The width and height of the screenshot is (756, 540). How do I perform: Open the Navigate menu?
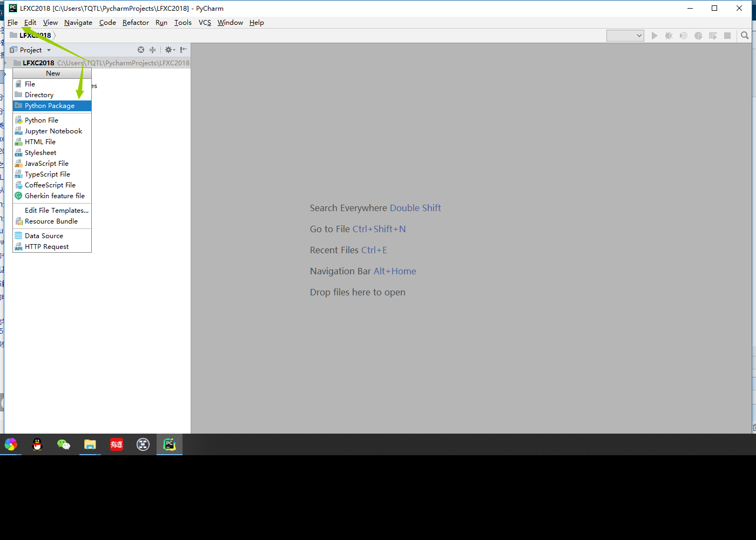[78, 23]
